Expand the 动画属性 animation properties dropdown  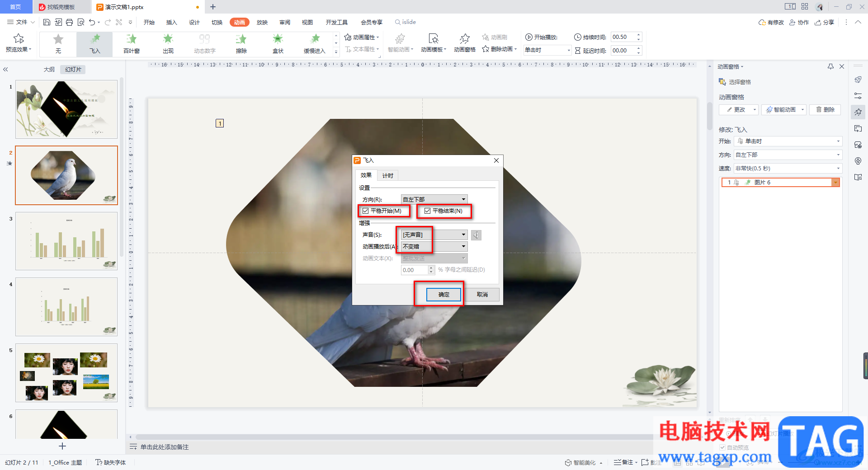(362, 37)
